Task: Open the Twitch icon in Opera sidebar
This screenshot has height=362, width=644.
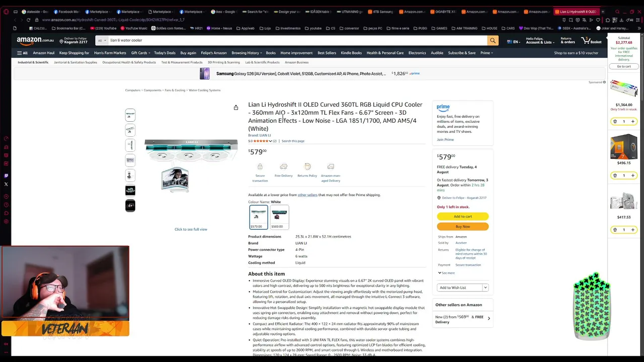Action: (6, 175)
